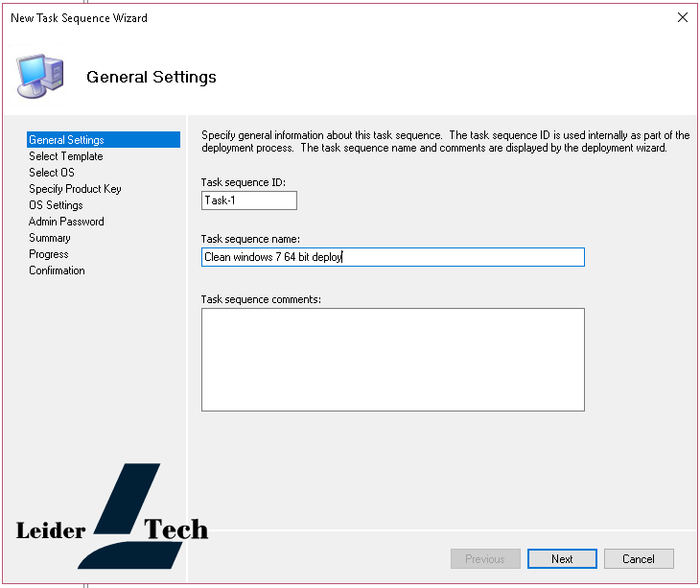Jump to Specify Product Key step
The image size is (700, 588).
coord(75,189)
